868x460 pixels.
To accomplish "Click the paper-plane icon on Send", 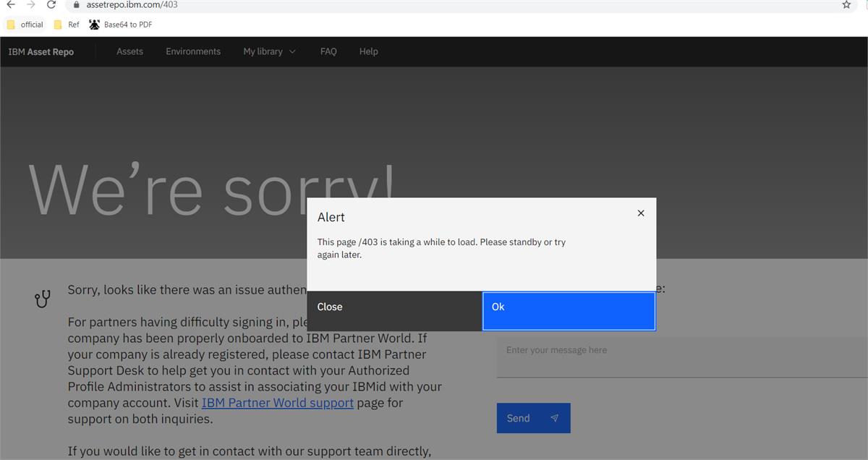I will (x=555, y=418).
